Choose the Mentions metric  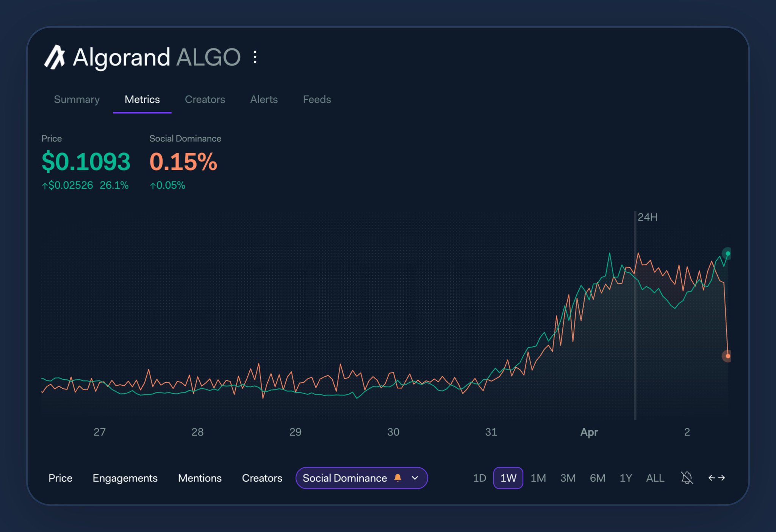point(200,478)
